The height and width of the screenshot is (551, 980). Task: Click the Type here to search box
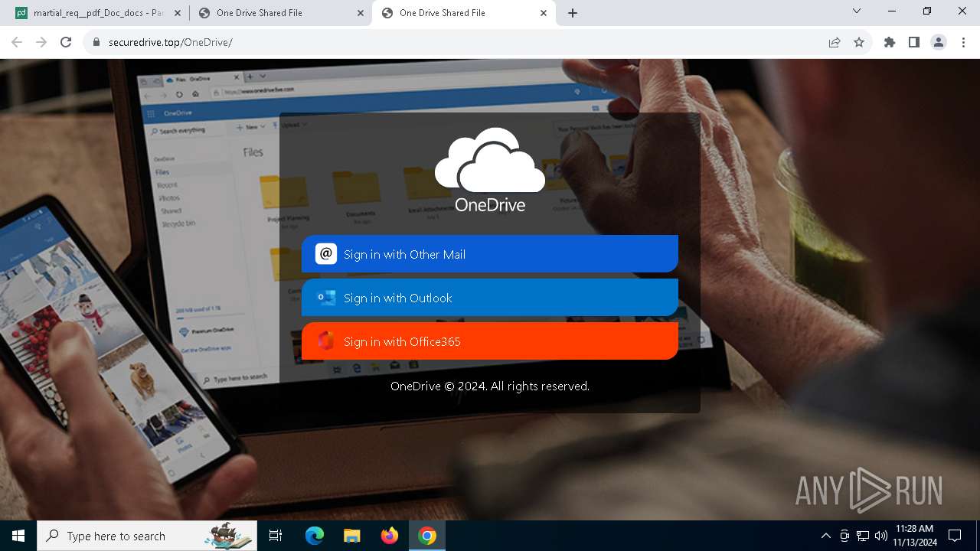click(x=147, y=536)
